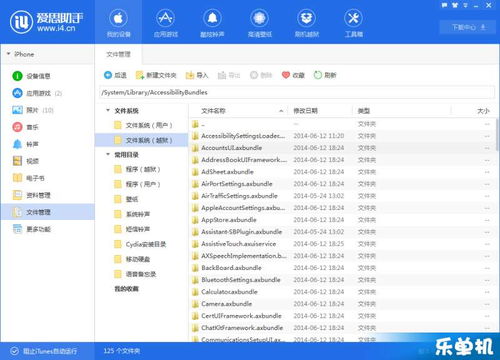
Task: Select AddressBookUIFramework folder row
Action: coord(342,160)
